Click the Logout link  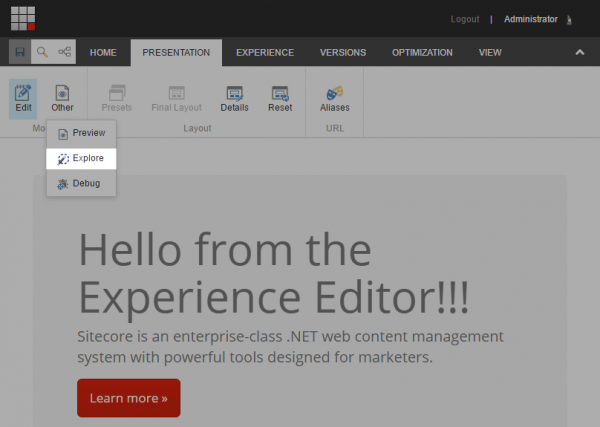(x=465, y=19)
